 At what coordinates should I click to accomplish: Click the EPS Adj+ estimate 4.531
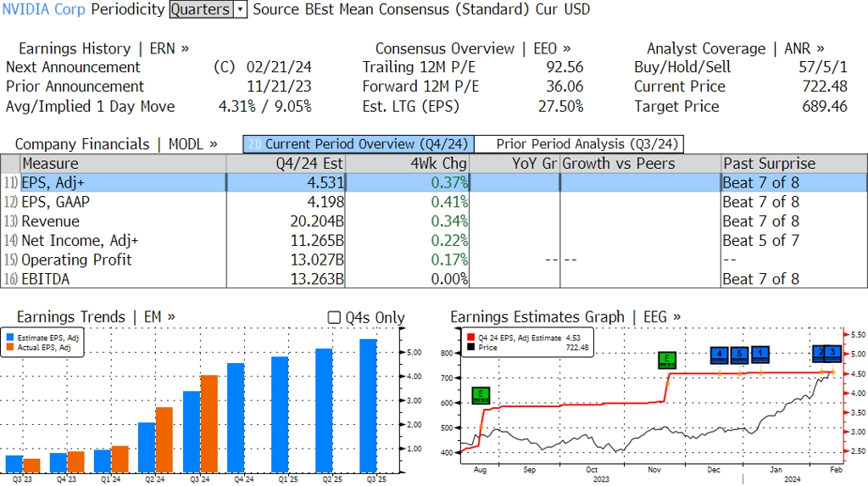pyautogui.click(x=325, y=183)
